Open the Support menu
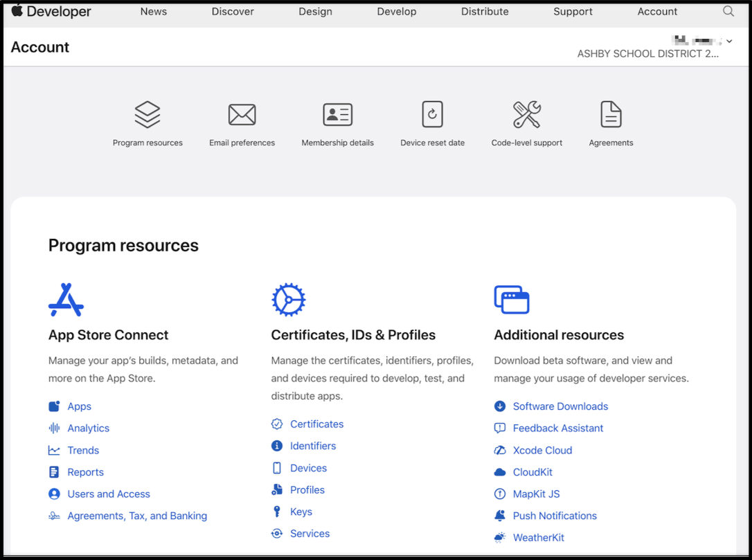Screen dimensions: 752x560 click(573, 12)
